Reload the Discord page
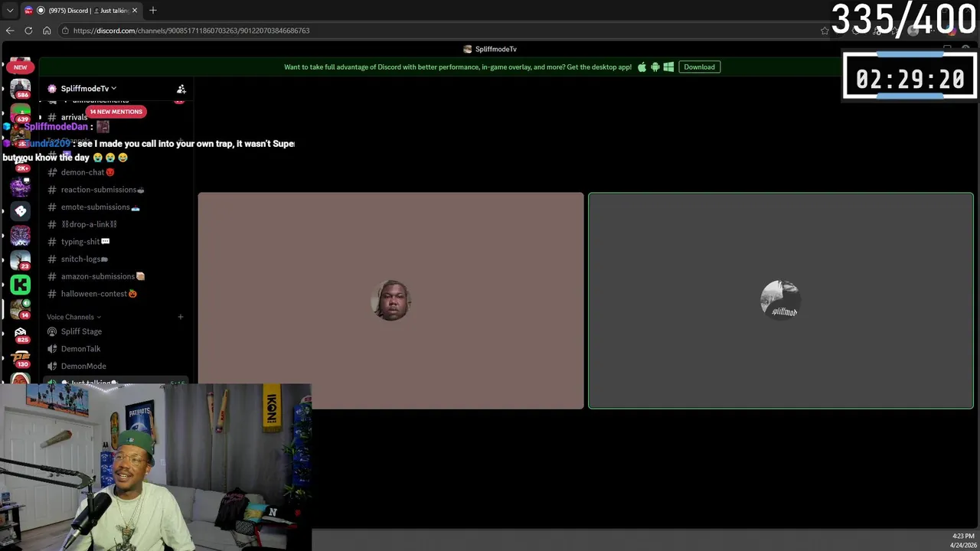The height and width of the screenshot is (551, 980). tap(28, 31)
